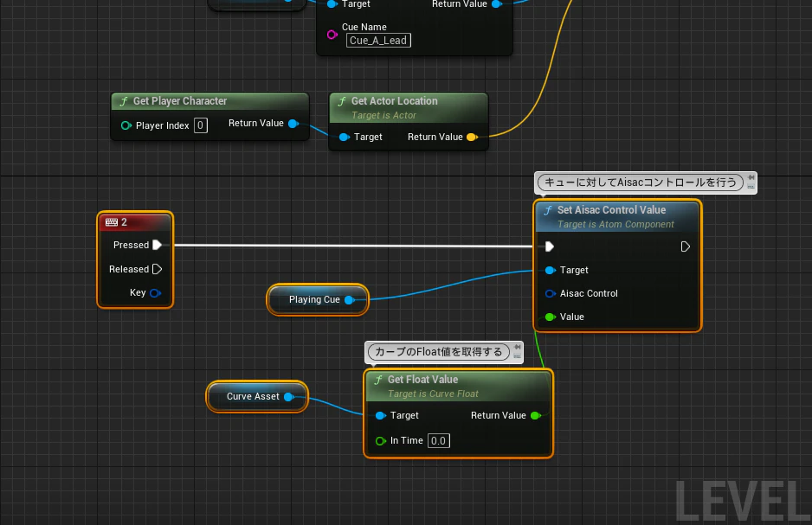Click the In Time input pin
This screenshot has height=525, width=812.
(381, 441)
